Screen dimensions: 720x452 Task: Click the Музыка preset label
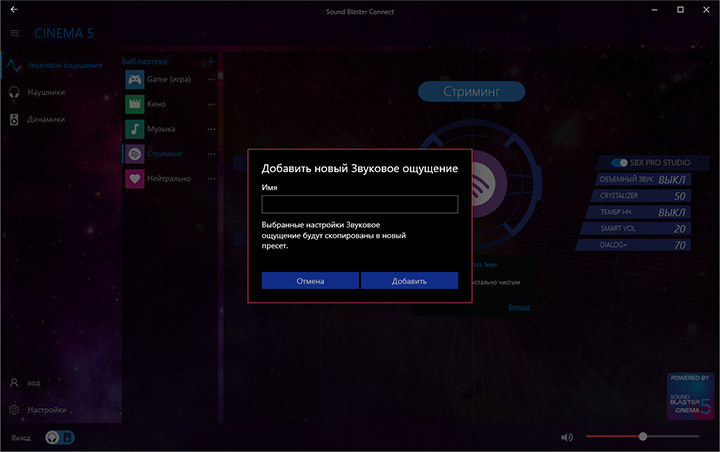point(161,129)
